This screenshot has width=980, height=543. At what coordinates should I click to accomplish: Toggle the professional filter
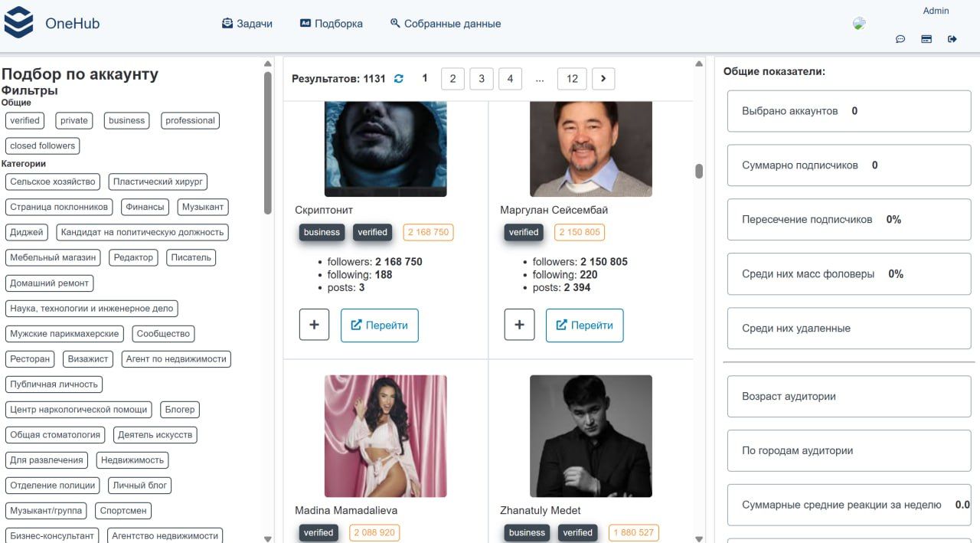click(x=190, y=120)
